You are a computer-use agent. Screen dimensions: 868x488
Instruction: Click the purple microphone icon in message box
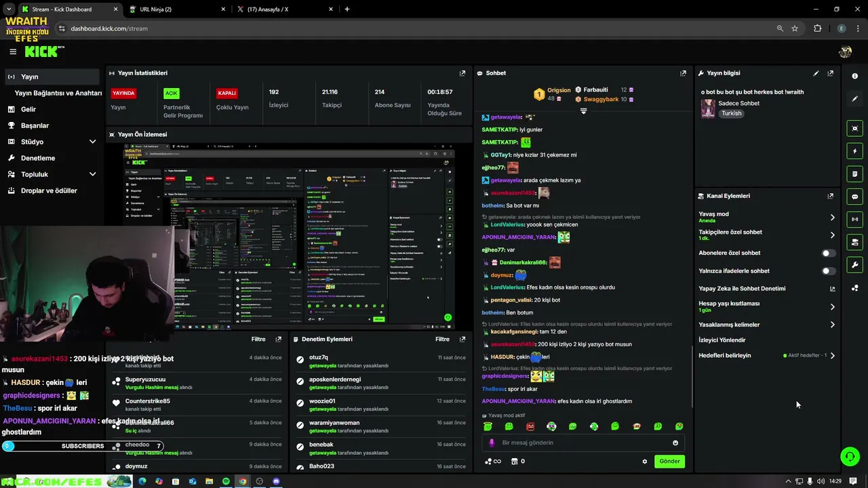(492, 443)
